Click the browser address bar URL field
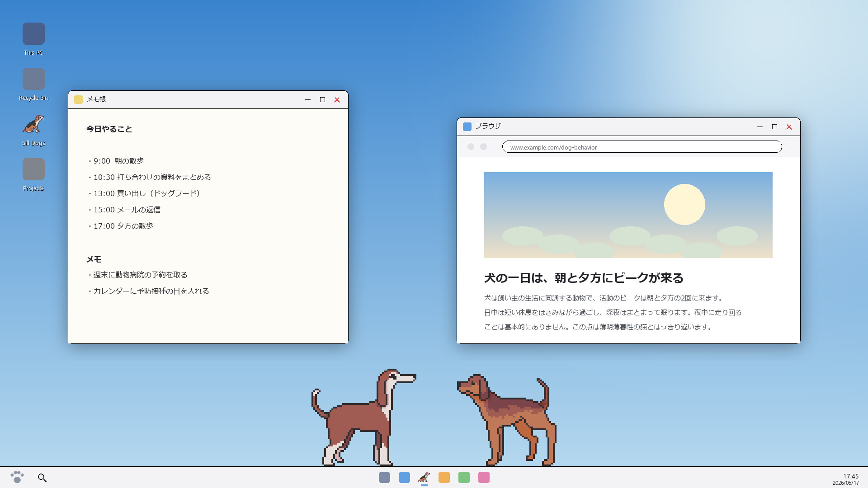 pyautogui.click(x=642, y=147)
